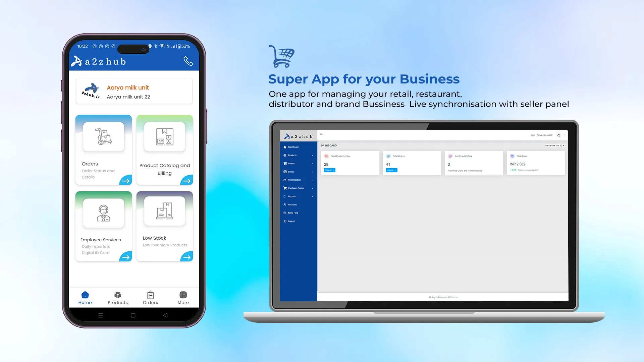Screen dimensions: 644x362
Task: Click Logout in the sidebar menu
Action: 292,221
